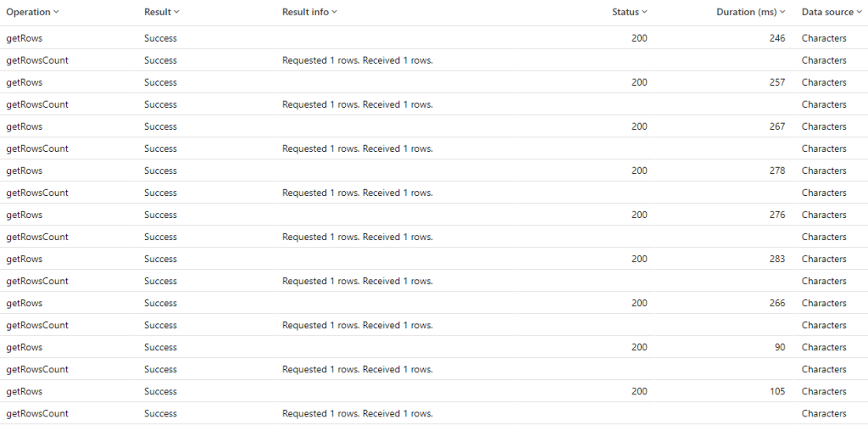This screenshot has height=425, width=868.
Task: Select Characters in the 105 ms row
Action: pyautogui.click(x=823, y=391)
